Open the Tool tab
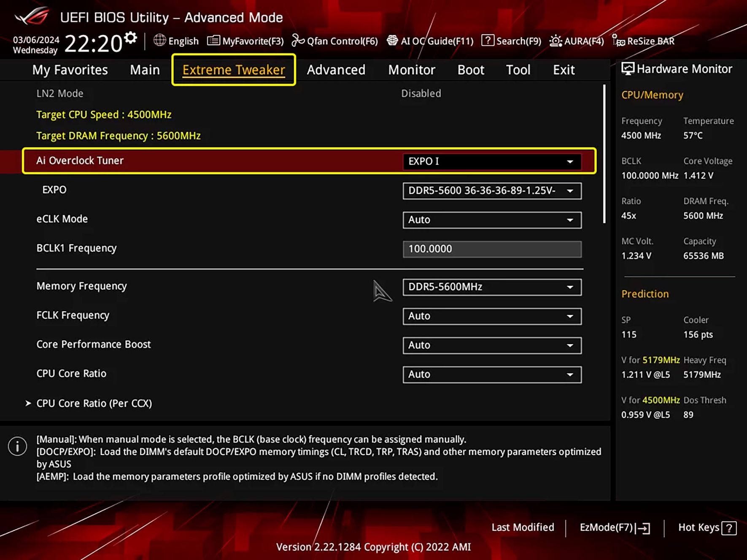The width and height of the screenshot is (747, 560). coord(518,70)
